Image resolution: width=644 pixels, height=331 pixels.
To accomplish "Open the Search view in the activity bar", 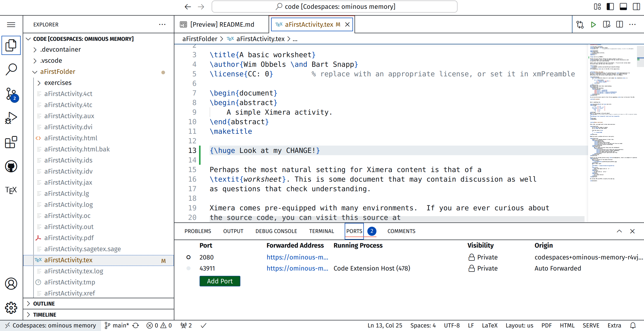I will (11, 69).
